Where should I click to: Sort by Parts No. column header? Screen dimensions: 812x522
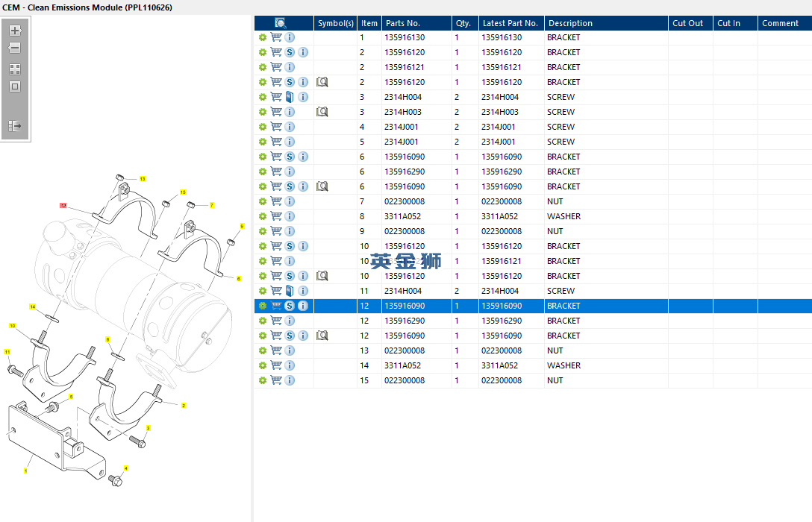coord(417,23)
